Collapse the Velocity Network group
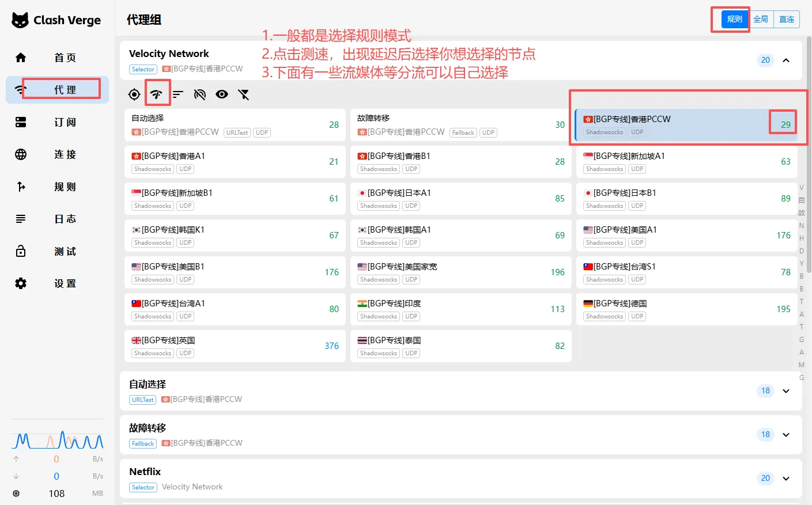Image resolution: width=812 pixels, height=505 pixels. click(786, 60)
